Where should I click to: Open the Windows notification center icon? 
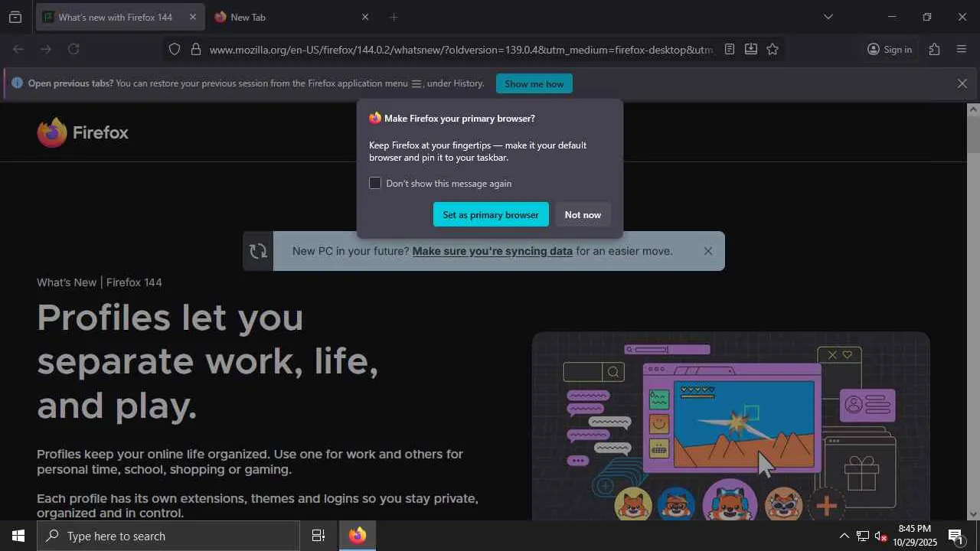pyautogui.click(x=956, y=536)
